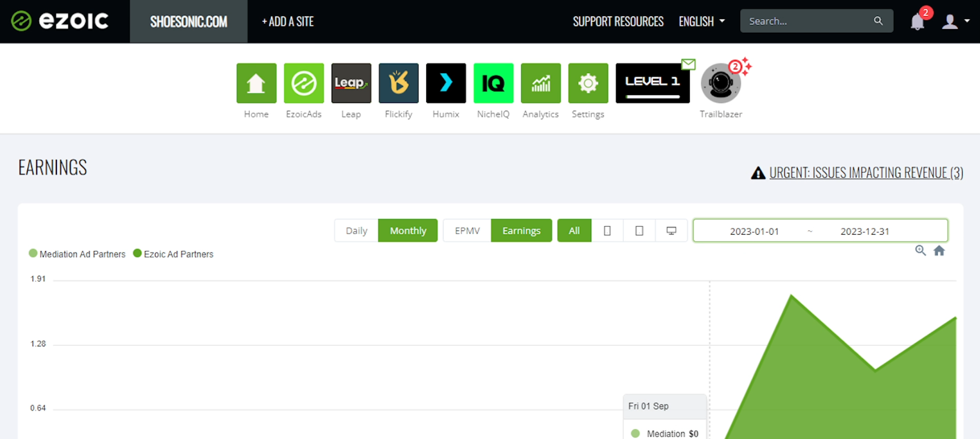The height and width of the screenshot is (439, 980).
Task: Go to Analytics section
Action: [x=541, y=83]
